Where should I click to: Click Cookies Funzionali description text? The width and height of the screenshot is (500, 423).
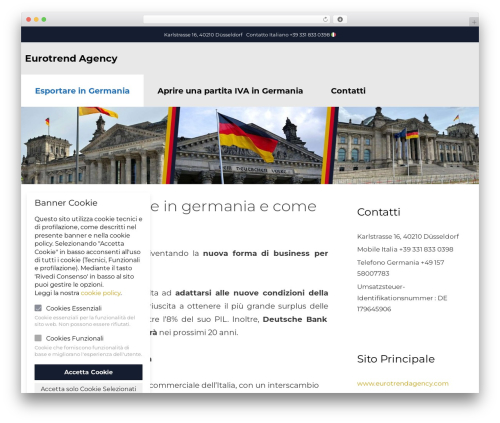(x=88, y=351)
